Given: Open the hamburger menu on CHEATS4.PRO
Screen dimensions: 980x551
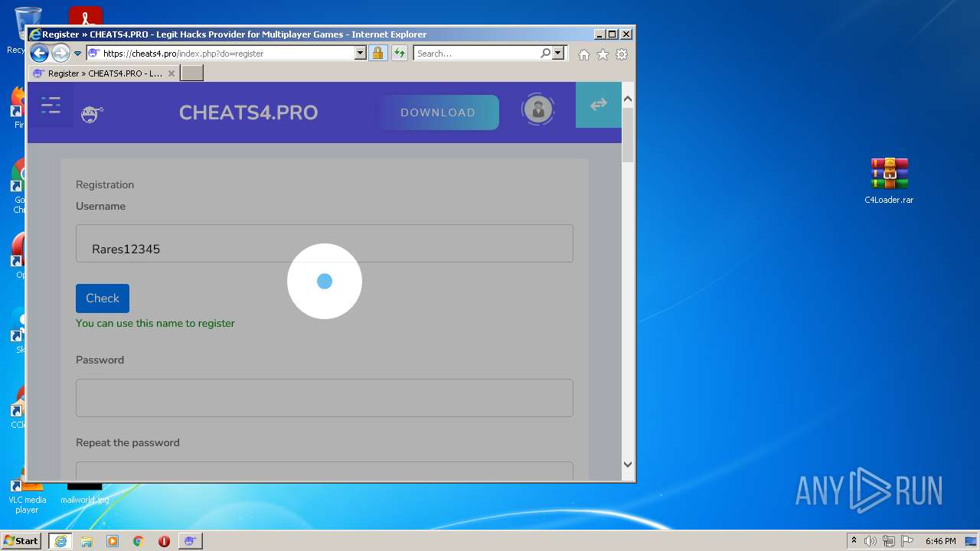Looking at the screenshot, I should coord(51,106).
